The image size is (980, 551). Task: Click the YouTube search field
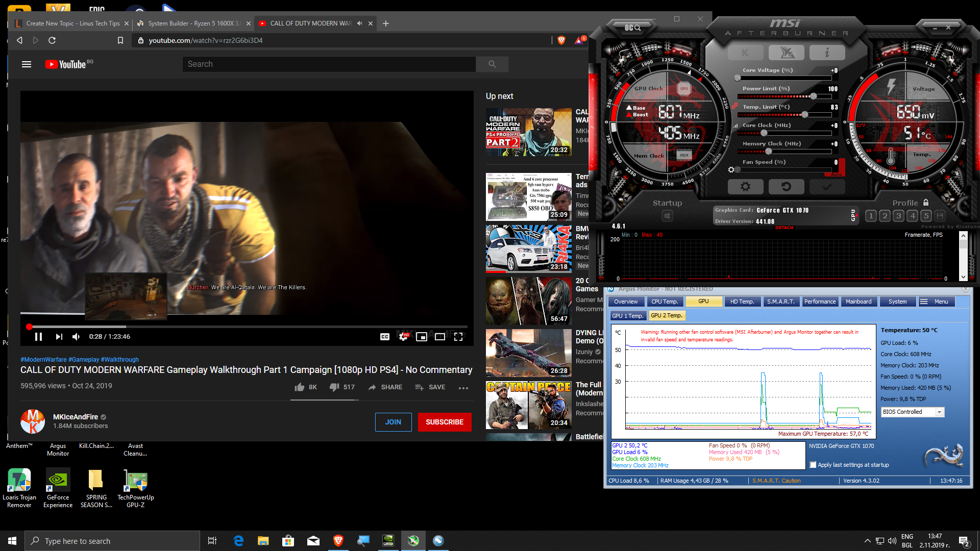click(x=329, y=64)
